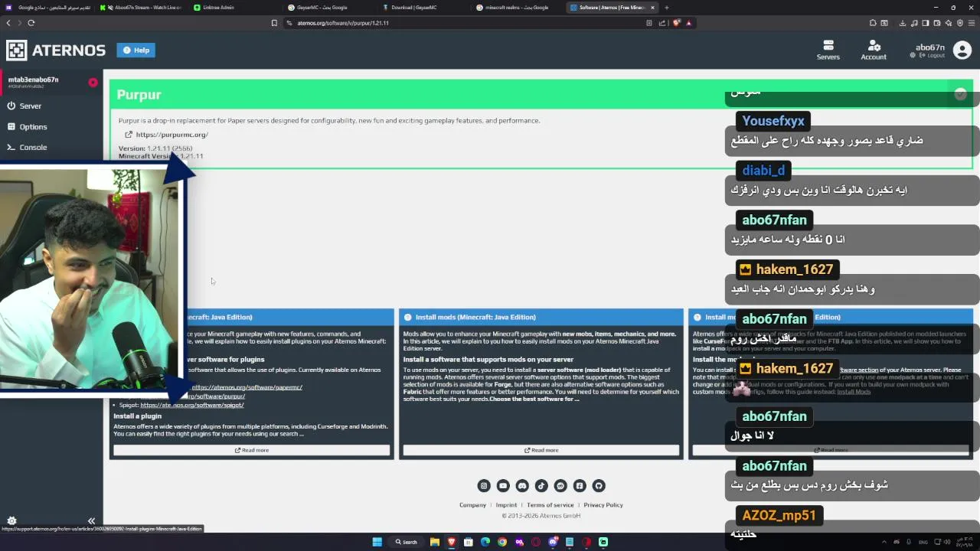Bookmark this page in the address bar
The image size is (980, 551).
[274, 23]
